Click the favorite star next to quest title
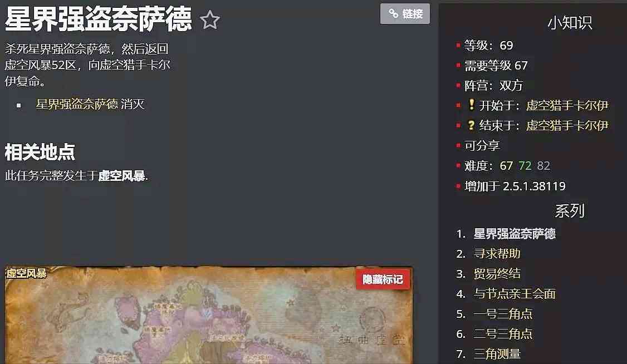 [209, 20]
